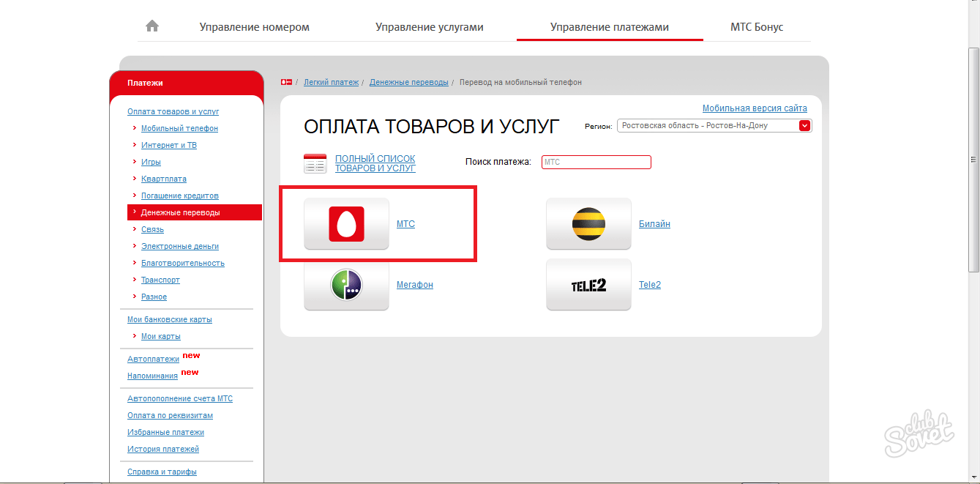Select Денежные переводы in the sidebar
The height and width of the screenshot is (484, 980).
180,212
